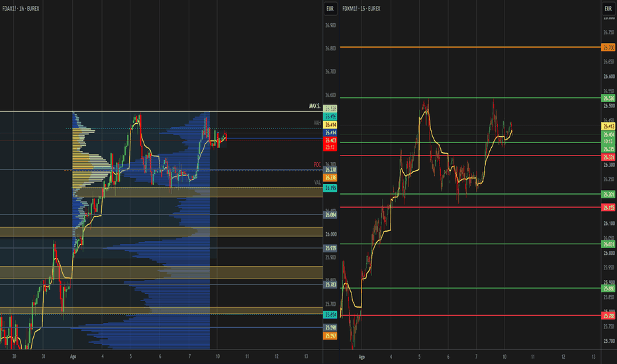Select the teal 25.654 price label
The image size is (617, 364).
(330, 315)
